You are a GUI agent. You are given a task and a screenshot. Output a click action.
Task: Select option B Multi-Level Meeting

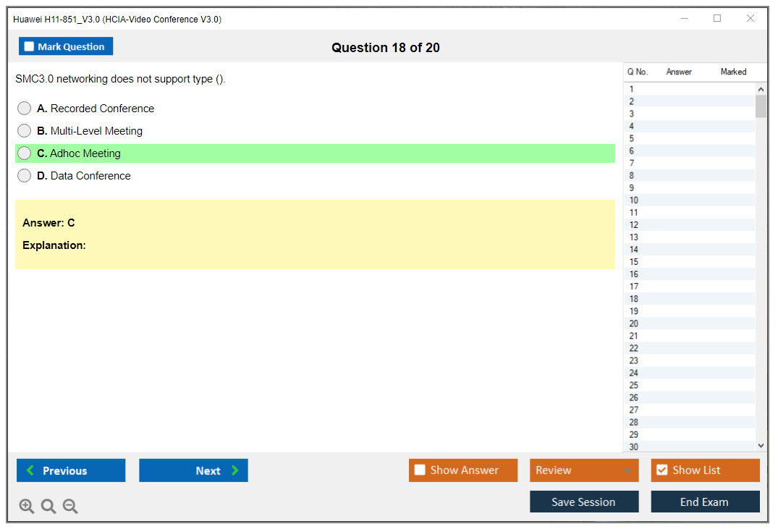point(25,131)
